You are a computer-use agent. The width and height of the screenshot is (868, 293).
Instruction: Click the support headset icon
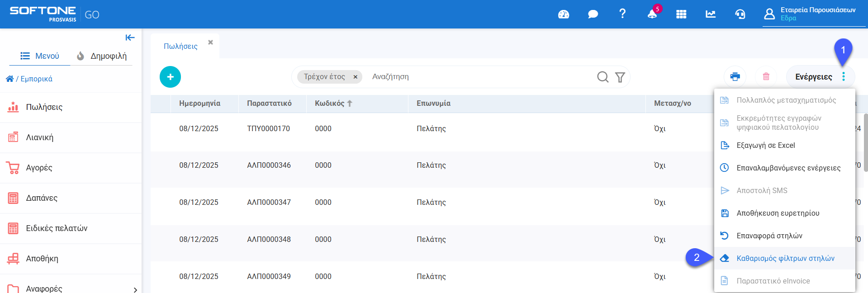click(740, 14)
